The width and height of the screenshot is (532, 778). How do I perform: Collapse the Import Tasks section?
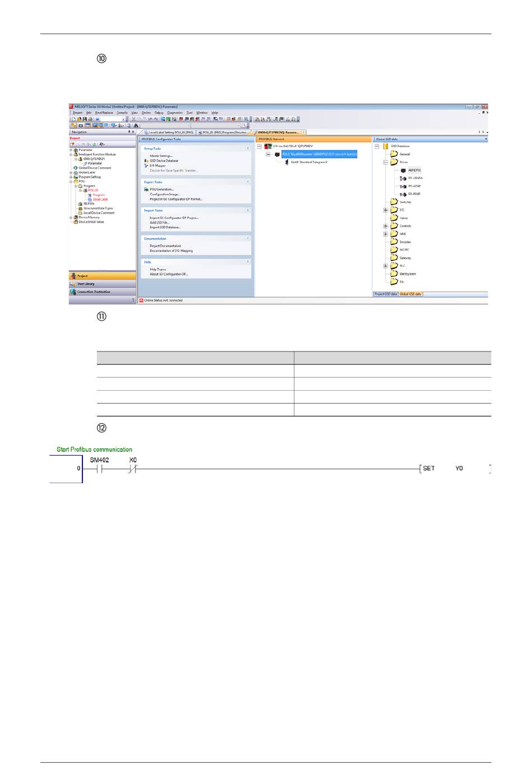248,210
